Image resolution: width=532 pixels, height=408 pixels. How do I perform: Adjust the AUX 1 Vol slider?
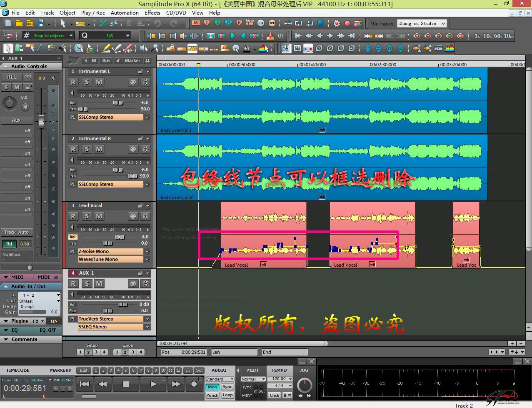pos(122,305)
